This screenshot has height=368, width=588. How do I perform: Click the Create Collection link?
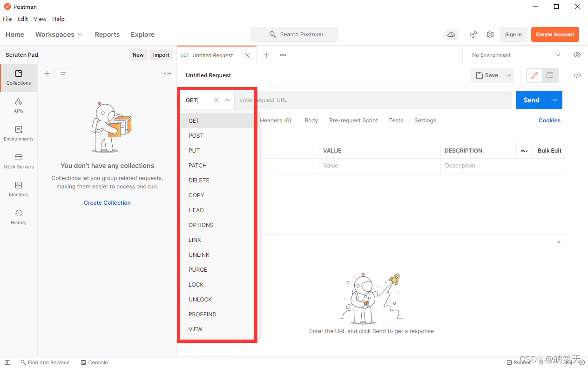pos(107,203)
